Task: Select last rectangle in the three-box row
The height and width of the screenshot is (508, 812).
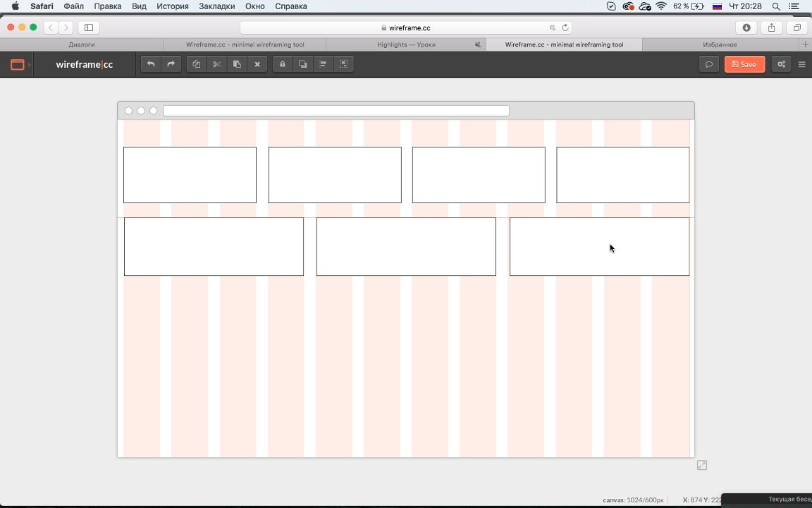Action: pos(599,246)
